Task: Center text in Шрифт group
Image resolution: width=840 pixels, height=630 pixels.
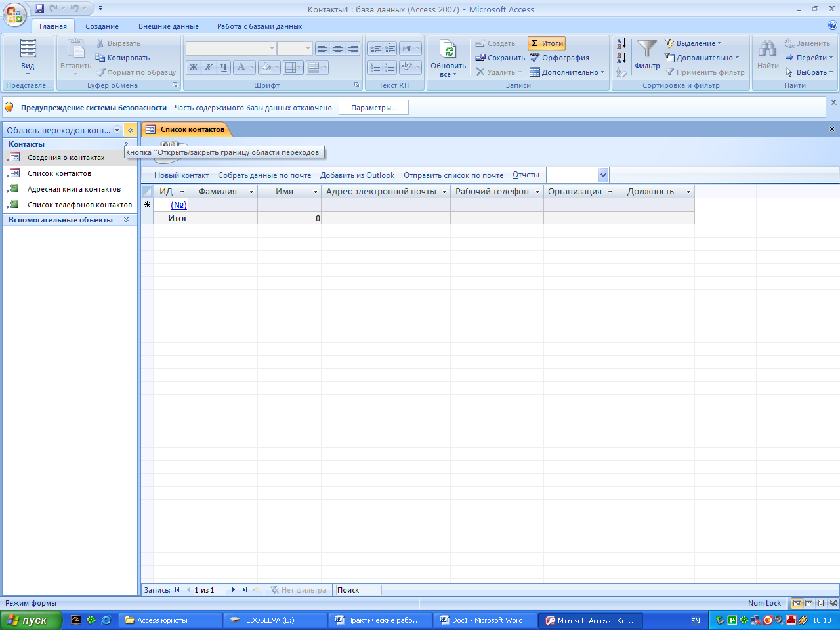Action: pos(337,49)
